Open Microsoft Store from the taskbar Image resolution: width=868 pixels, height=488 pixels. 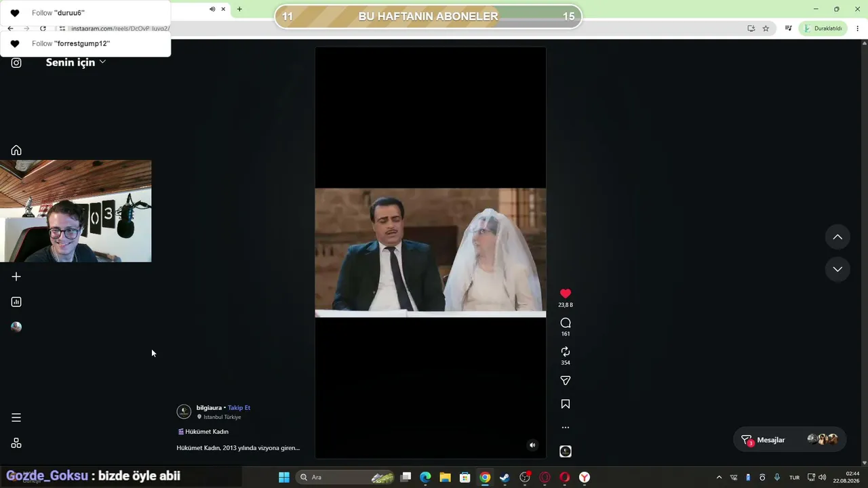(465, 477)
